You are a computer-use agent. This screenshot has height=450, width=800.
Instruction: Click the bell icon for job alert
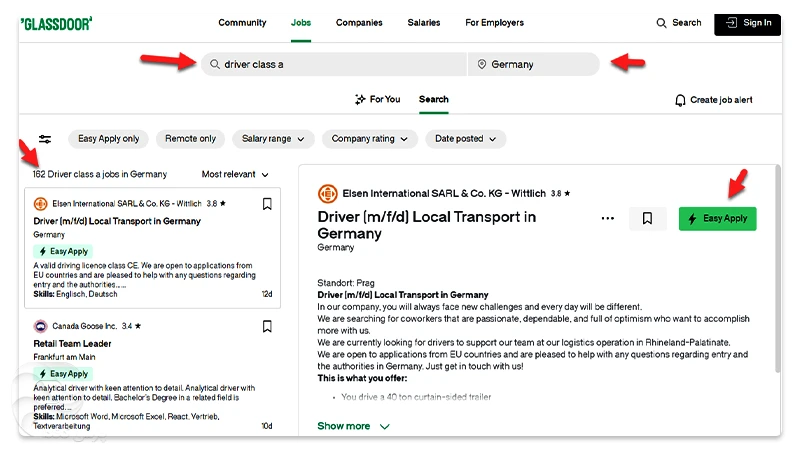coord(680,100)
